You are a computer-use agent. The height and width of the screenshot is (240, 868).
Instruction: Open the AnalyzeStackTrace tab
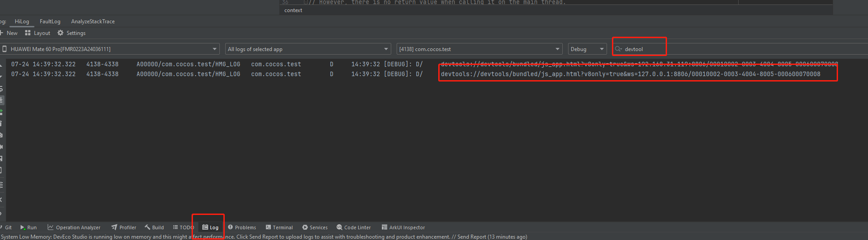(93, 21)
